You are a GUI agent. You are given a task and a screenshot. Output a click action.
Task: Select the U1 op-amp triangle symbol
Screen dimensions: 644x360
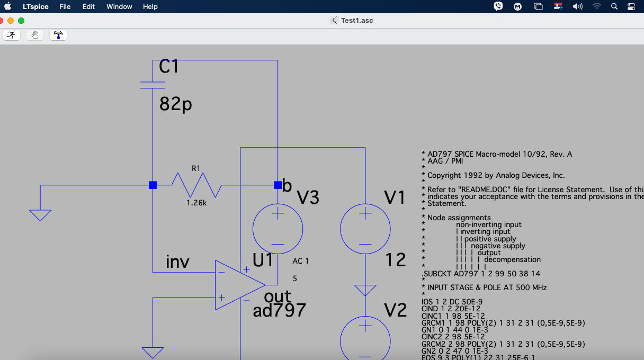click(240, 285)
